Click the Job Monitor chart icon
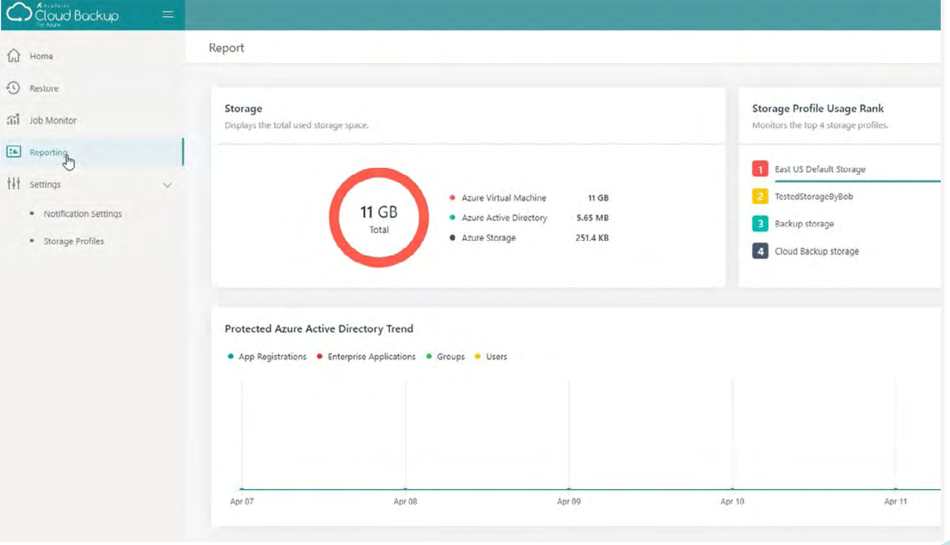The width and height of the screenshot is (950, 545). click(x=13, y=120)
